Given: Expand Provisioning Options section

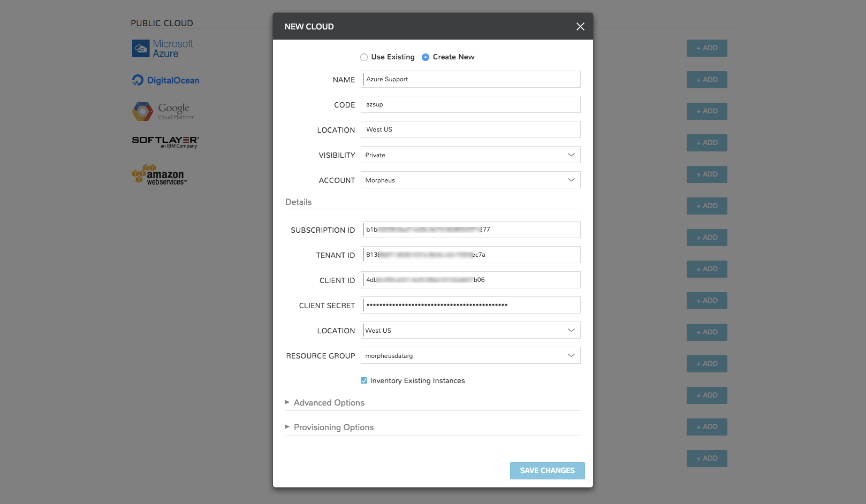Looking at the screenshot, I should pos(329,427).
